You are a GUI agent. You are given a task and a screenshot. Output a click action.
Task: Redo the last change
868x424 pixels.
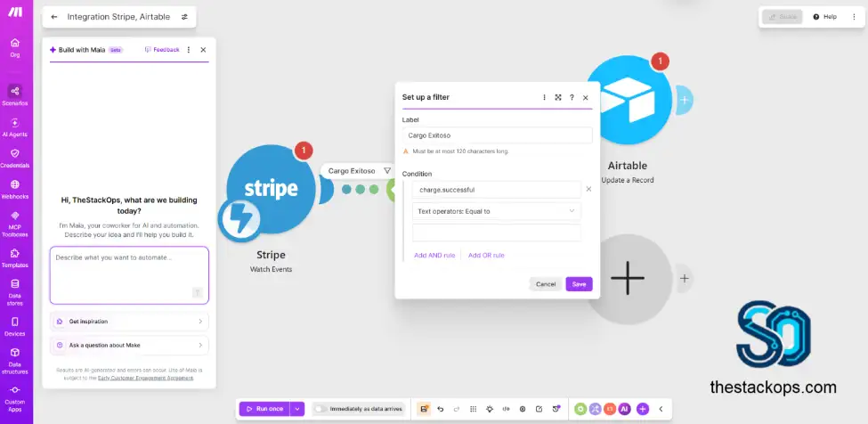click(457, 409)
